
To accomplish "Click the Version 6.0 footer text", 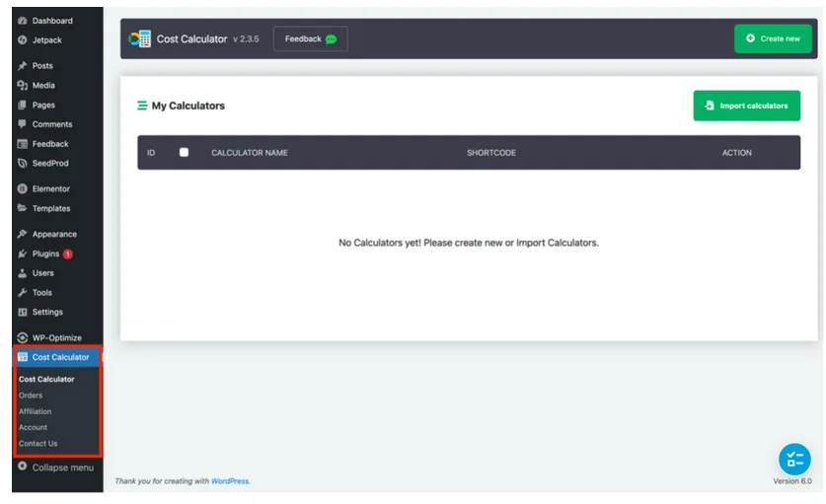I will pyautogui.click(x=791, y=481).
